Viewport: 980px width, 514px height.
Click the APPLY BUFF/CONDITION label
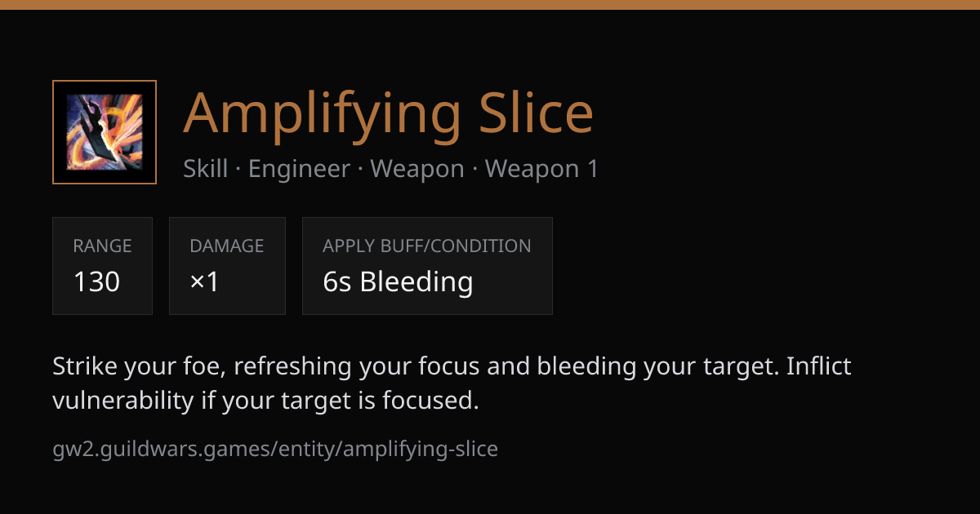pos(427,246)
